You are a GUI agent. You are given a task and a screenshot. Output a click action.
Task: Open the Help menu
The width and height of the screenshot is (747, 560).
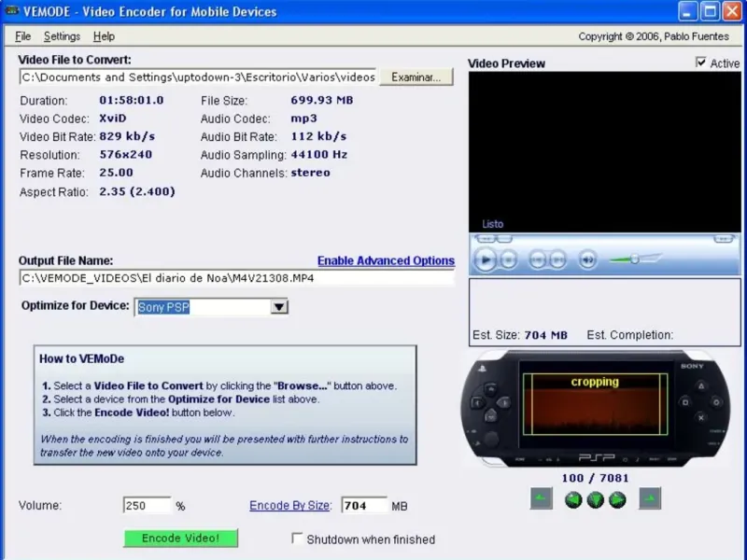point(104,36)
